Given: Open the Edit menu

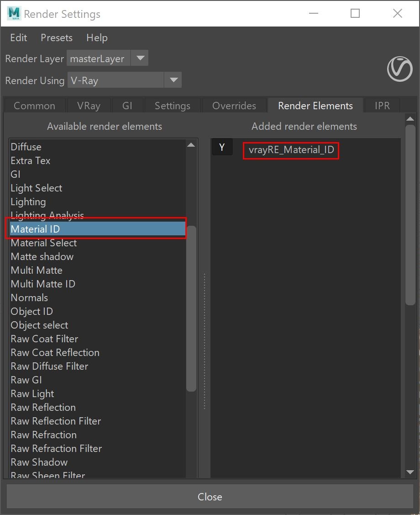Looking at the screenshot, I should pos(18,38).
